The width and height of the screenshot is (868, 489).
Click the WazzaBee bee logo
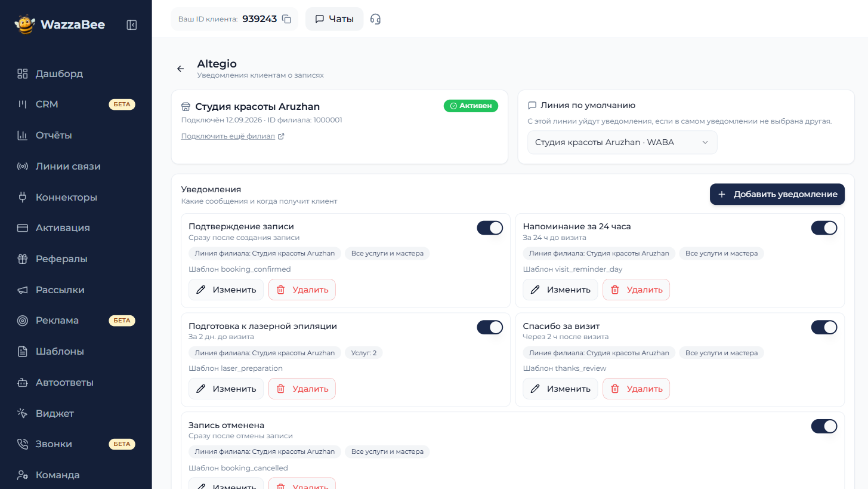click(25, 24)
